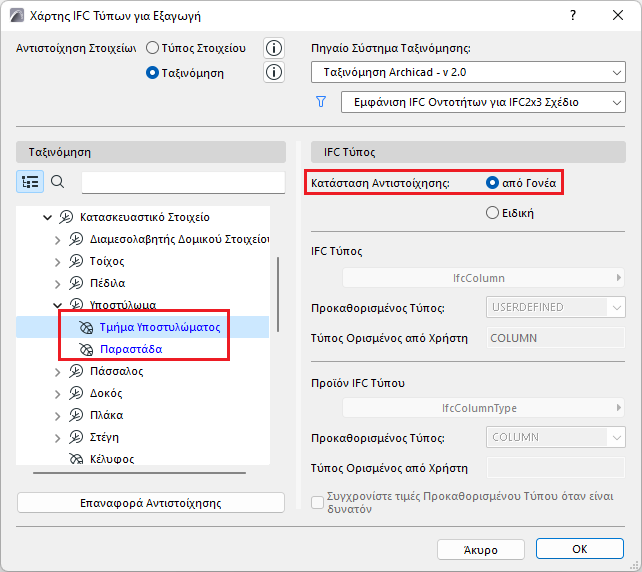Click the icon beside Κατασκευαστικό Στοιχείο

66,217
